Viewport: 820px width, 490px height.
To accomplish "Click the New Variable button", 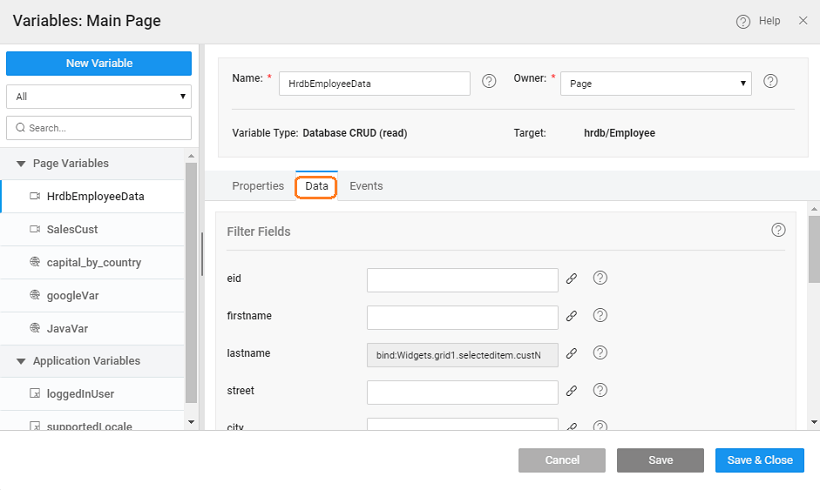I will click(98, 63).
